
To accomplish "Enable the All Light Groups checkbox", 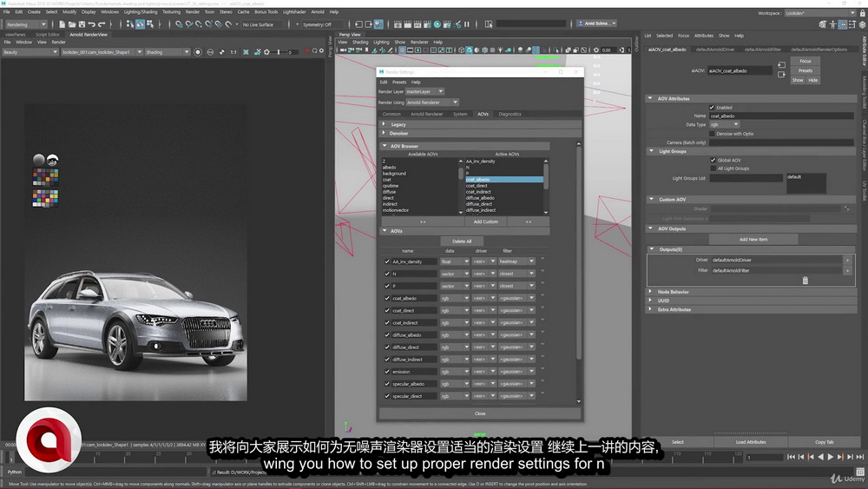I will click(x=713, y=169).
